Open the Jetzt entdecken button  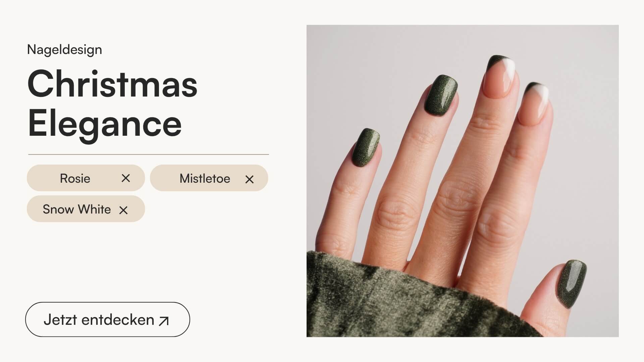(x=108, y=319)
